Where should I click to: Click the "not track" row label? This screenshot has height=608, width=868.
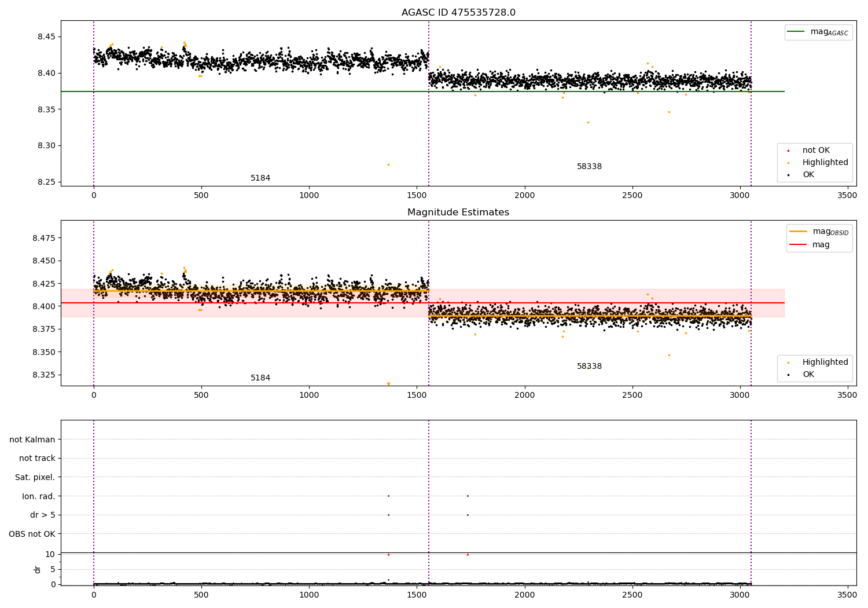coord(37,459)
